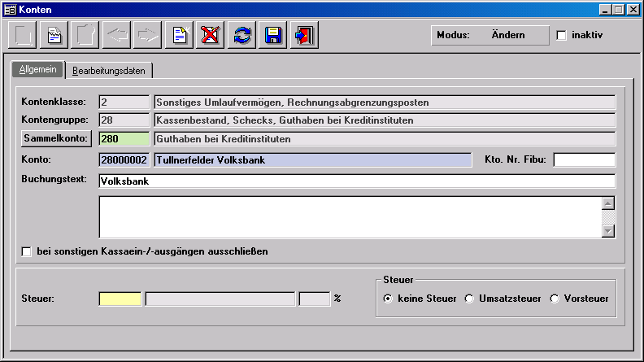Click the yellow Steuer code field
Viewport: 644px width, 362px height.
coord(120,299)
